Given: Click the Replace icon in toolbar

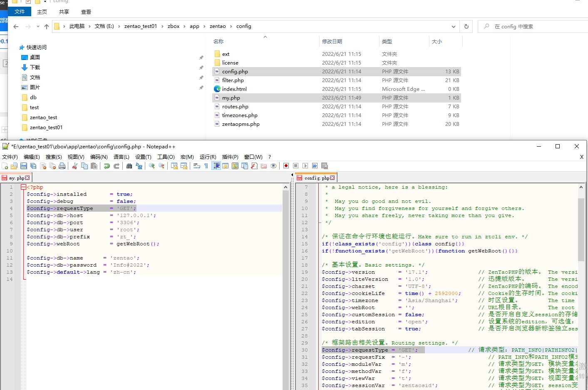Looking at the screenshot, I should (x=139, y=166).
